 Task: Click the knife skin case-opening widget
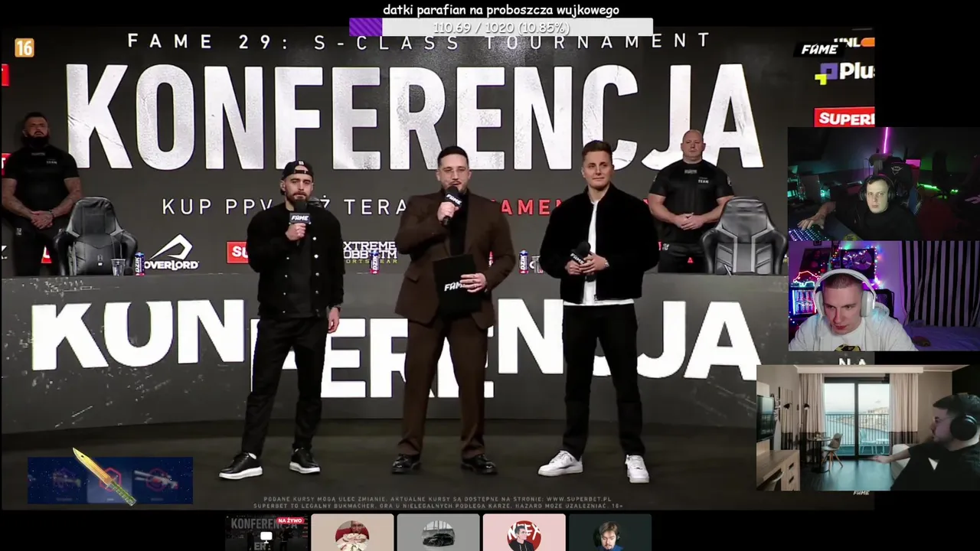pyautogui.click(x=109, y=479)
